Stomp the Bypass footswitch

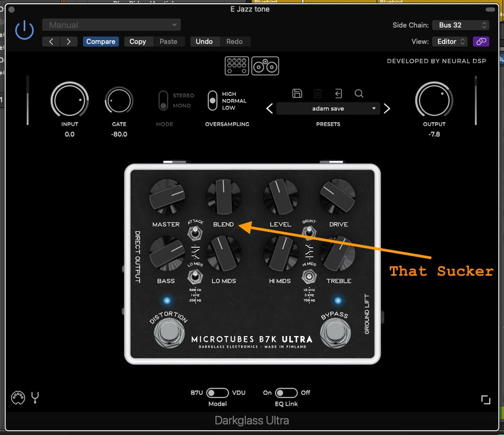335,332
